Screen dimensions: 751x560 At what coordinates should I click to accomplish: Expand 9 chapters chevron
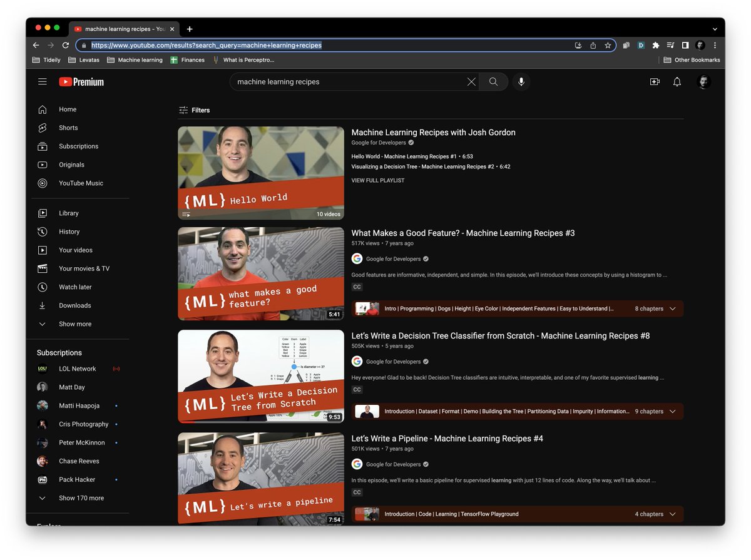point(673,411)
